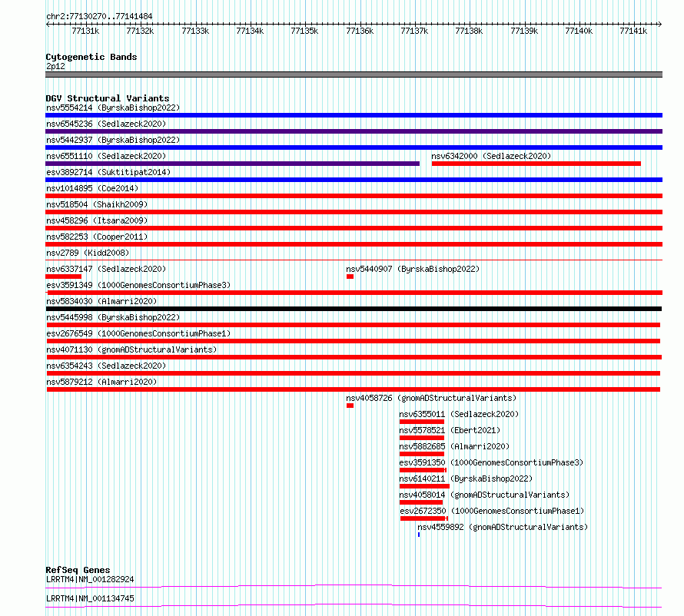Click the 77131k ruler tick label
The image size is (684, 616).
pos(85,31)
